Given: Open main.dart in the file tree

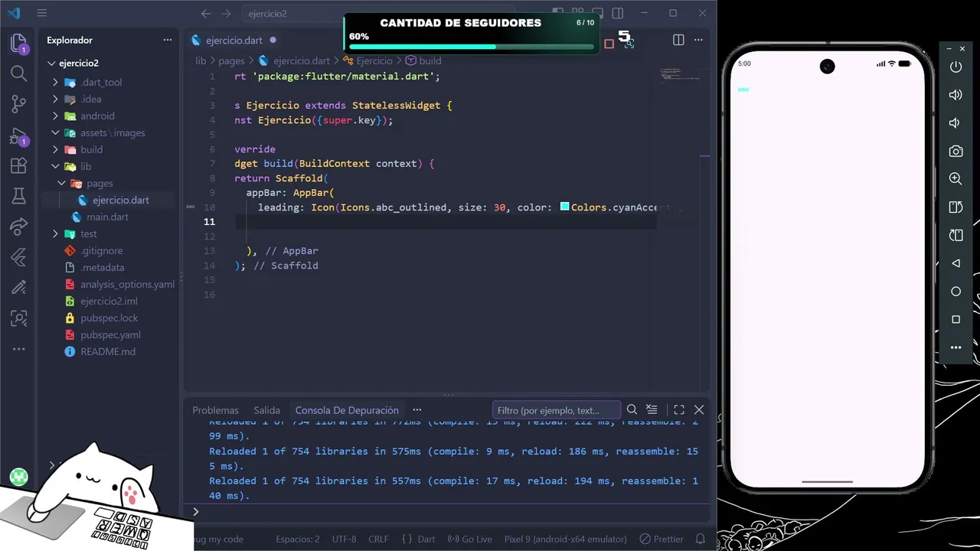Looking at the screenshot, I should coord(106,217).
